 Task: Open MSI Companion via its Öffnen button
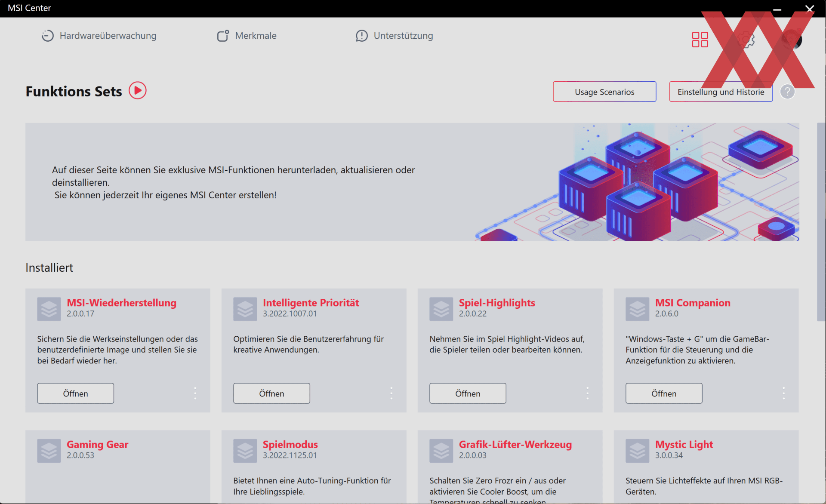coord(664,393)
